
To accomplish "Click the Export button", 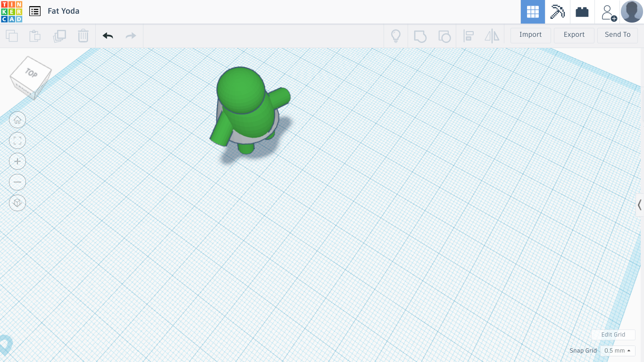I will 574,35.
